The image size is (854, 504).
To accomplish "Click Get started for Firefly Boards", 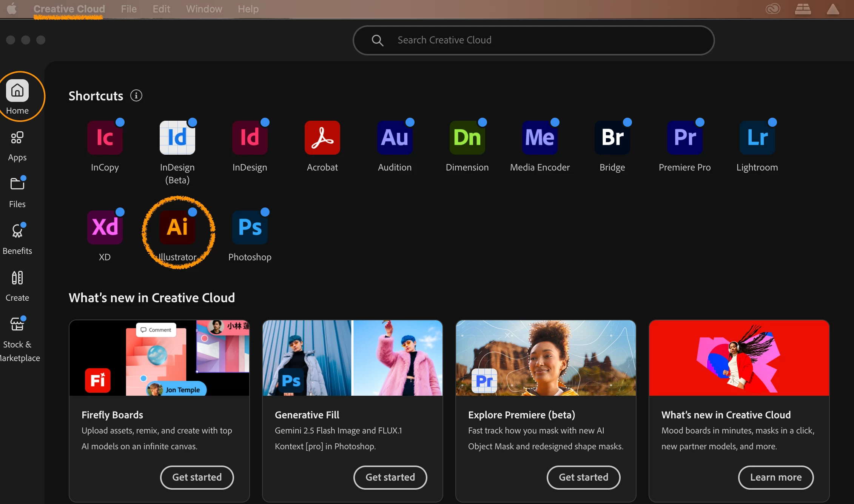I will point(197,477).
